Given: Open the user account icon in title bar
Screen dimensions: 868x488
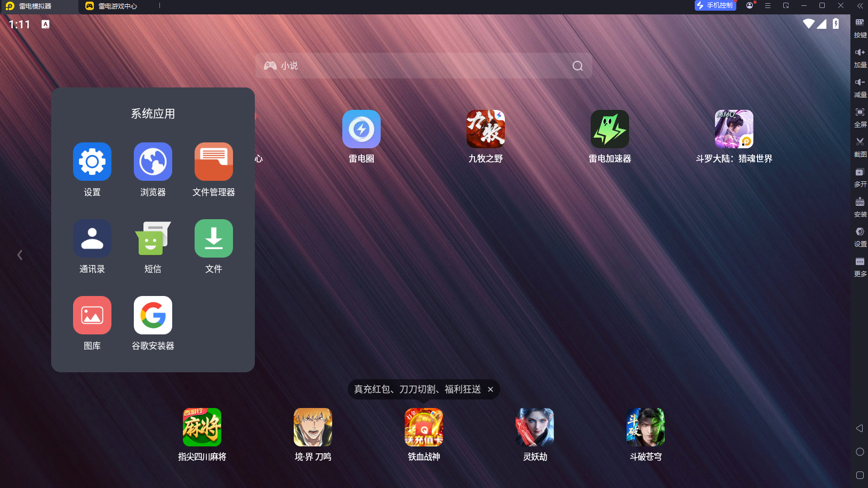Looking at the screenshot, I should (750, 5).
